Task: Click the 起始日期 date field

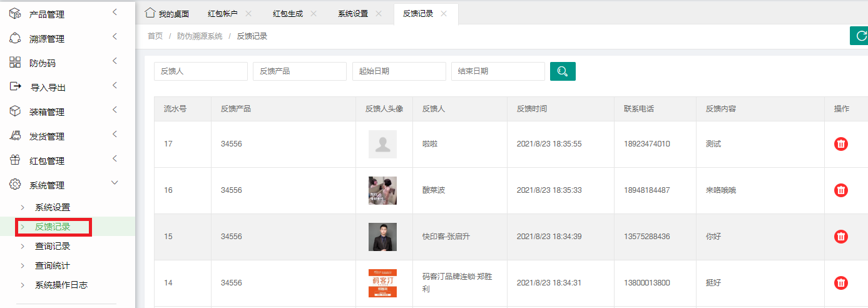Action: coord(399,71)
